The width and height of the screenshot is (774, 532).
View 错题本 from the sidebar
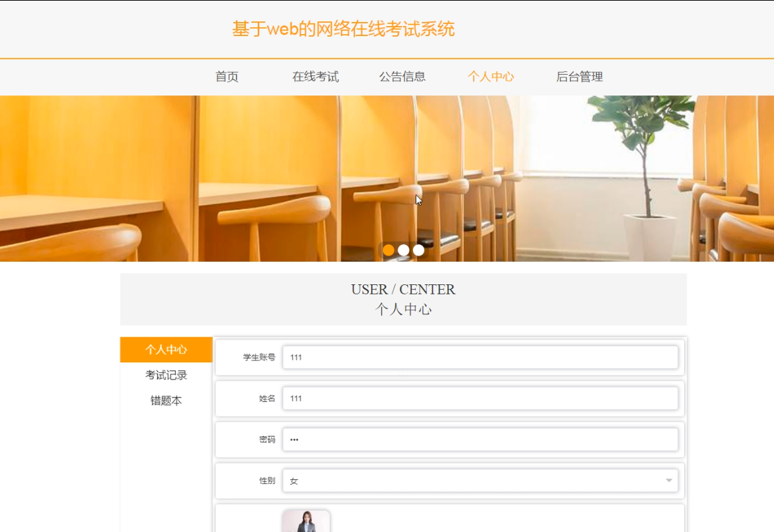(x=165, y=401)
